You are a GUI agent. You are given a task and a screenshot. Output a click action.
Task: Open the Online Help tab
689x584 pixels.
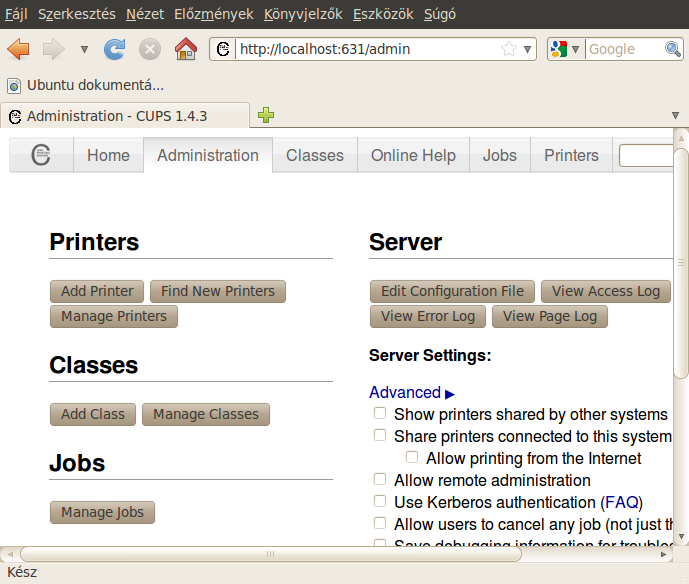click(x=413, y=155)
